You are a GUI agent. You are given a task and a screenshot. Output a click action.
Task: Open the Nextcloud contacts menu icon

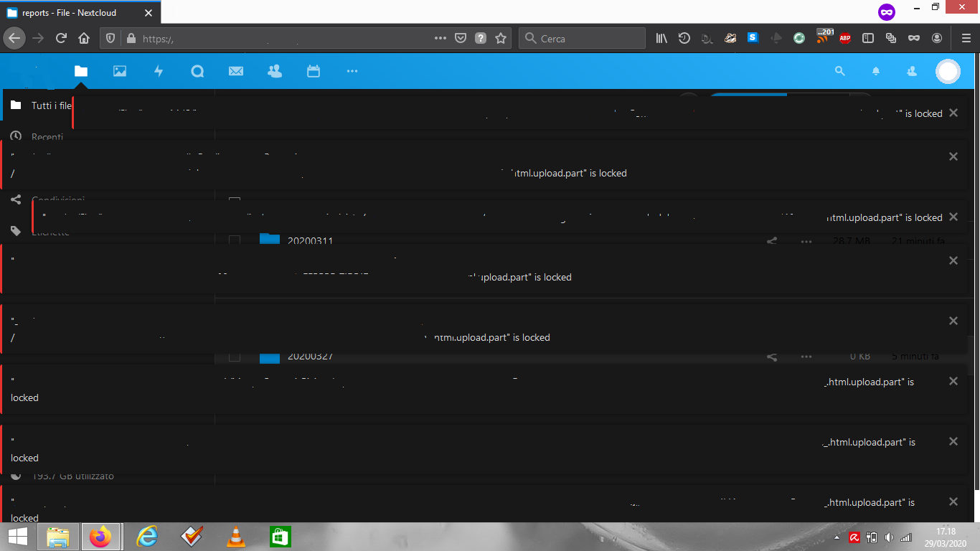point(912,71)
